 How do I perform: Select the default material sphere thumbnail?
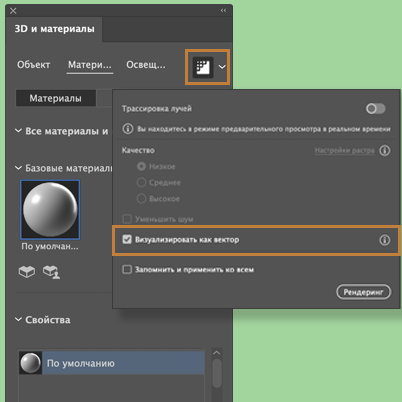(50, 210)
